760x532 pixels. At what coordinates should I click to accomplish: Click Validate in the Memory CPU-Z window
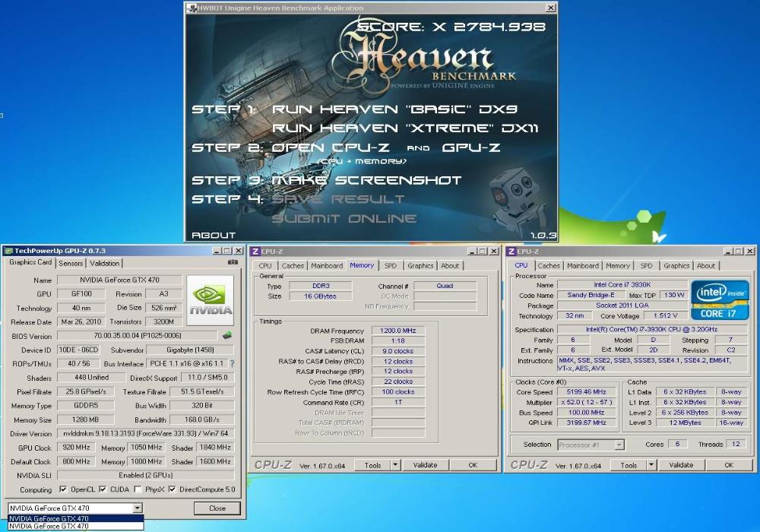425,465
